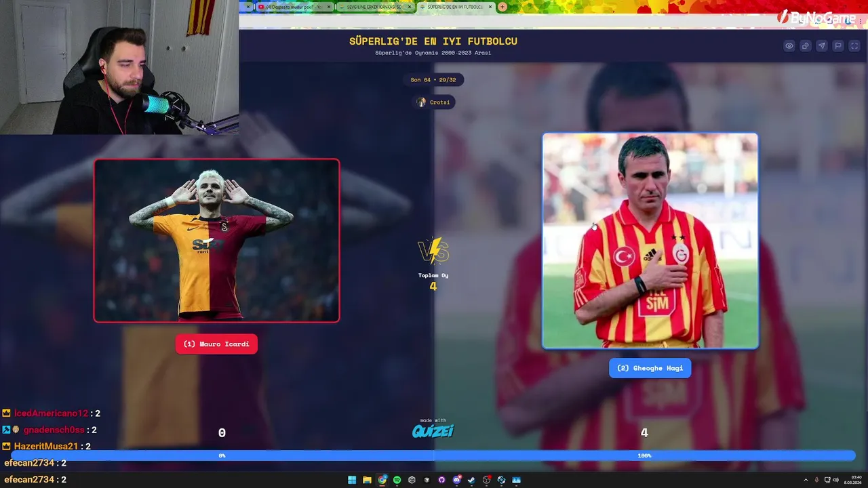
Task: Click the HazeritMusa21 chat username
Action: pos(47,446)
